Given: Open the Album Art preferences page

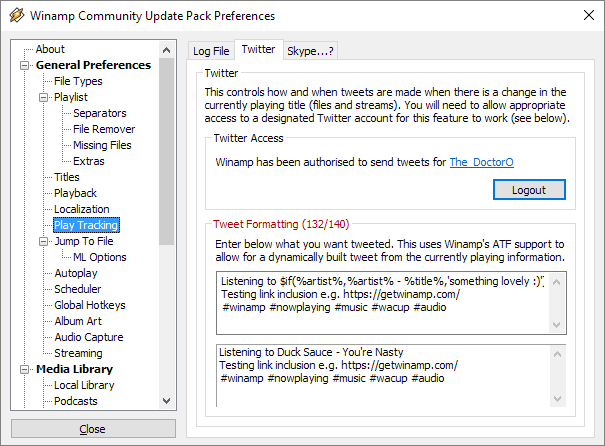Looking at the screenshot, I should [x=78, y=321].
